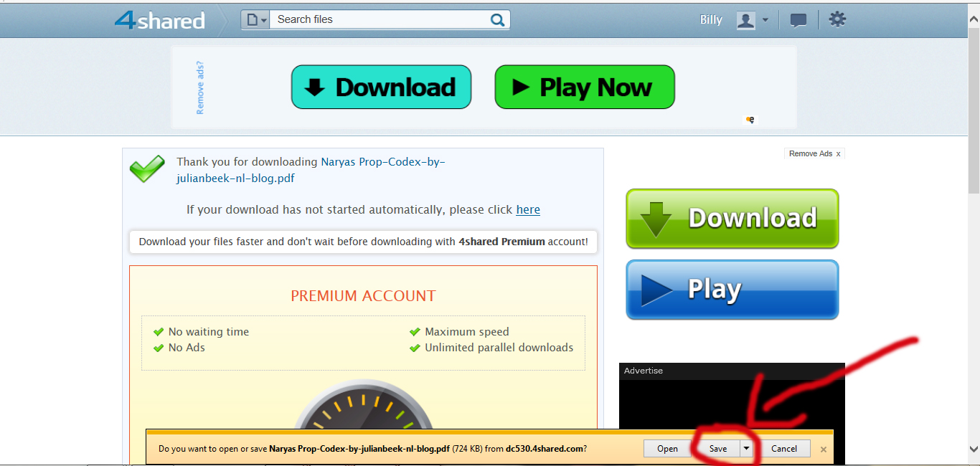The width and height of the screenshot is (980, 466).
Task: Click 'No waiting time' feature text
Action: pos(209,332)
